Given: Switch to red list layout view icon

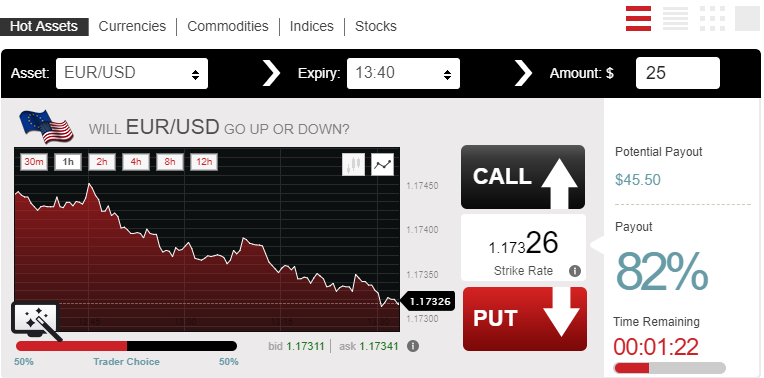Looking at the screenshot, I should pos(638,19).
